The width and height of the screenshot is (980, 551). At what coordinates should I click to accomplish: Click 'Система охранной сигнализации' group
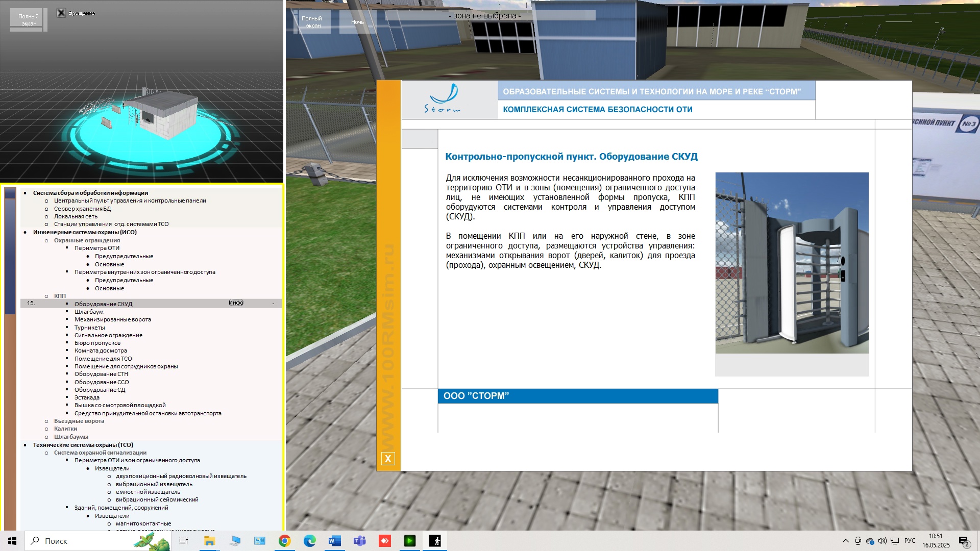click(100, 453)
